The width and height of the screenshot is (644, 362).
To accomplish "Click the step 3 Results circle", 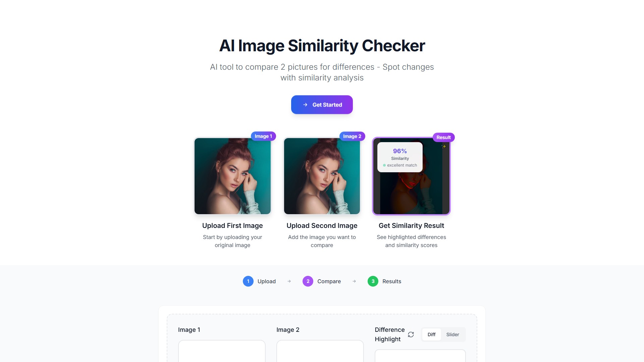I will click(x=373, y=281).
